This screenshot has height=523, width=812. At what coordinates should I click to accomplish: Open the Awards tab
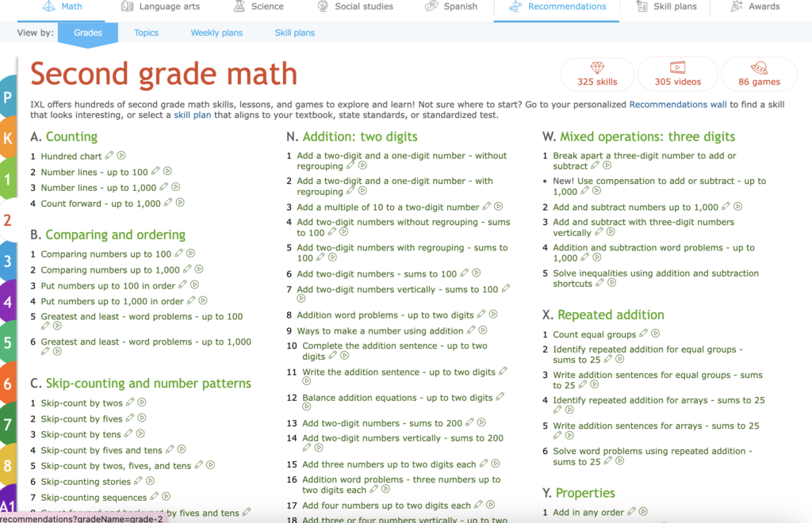tap(755, 6)
